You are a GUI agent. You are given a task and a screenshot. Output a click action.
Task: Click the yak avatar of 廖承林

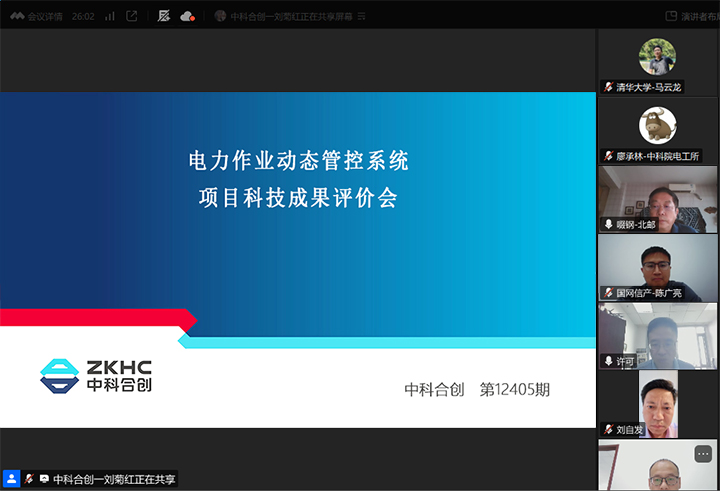(x=658, y=125)
